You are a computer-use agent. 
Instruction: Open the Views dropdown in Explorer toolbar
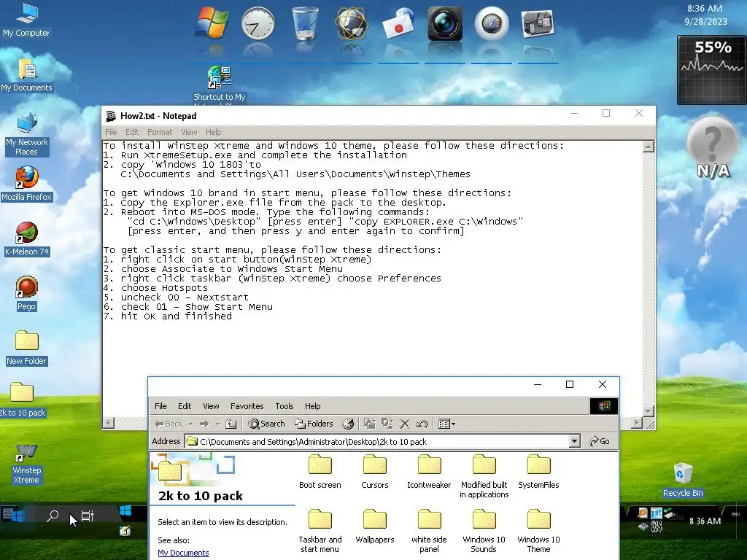click(x=446, y=424)
